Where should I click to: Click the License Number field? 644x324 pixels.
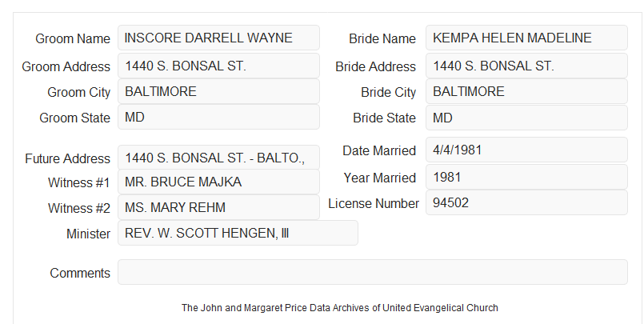pyautogui.click(x=526, y=202)
